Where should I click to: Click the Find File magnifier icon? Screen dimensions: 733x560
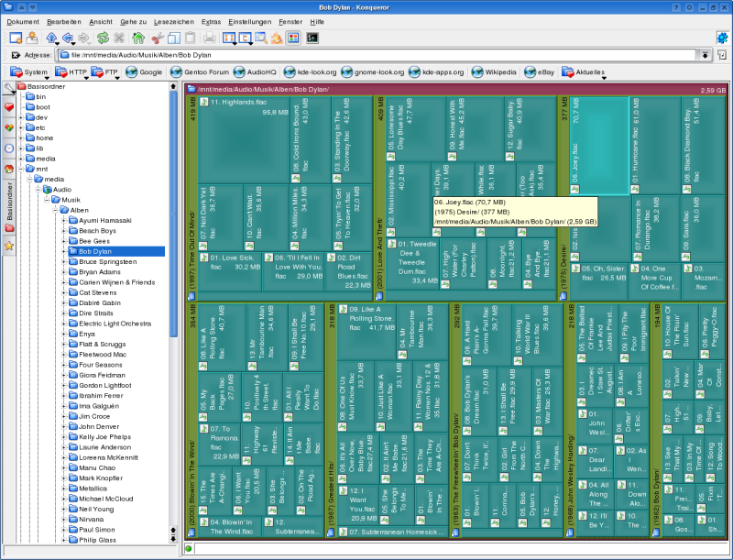[261, 38]
